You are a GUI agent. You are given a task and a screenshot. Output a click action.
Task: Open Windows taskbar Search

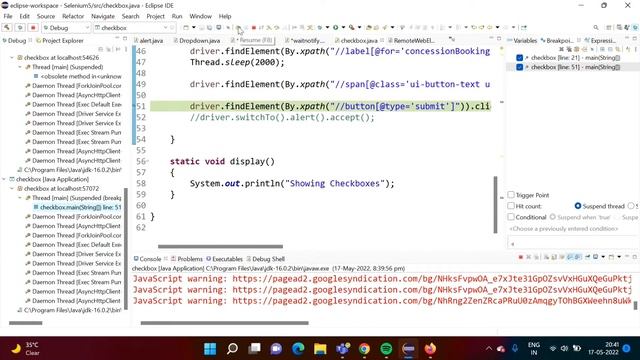pyautogui.click(x=232, y=349)
